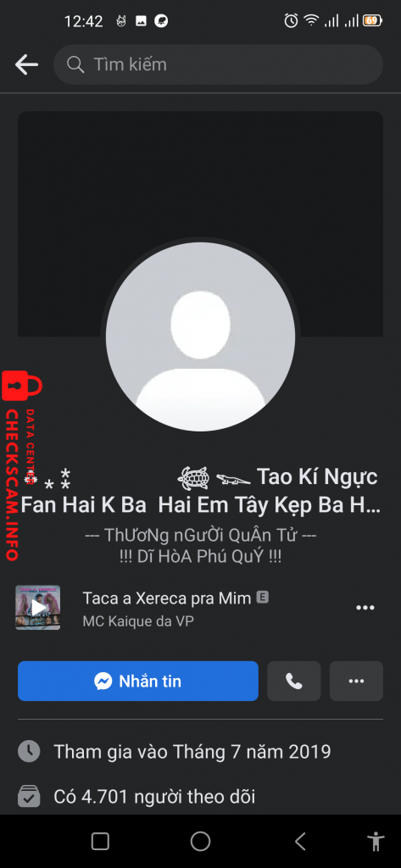
Task: Open MC Kaique da VP artist link
Action: (x=138, y=621)
